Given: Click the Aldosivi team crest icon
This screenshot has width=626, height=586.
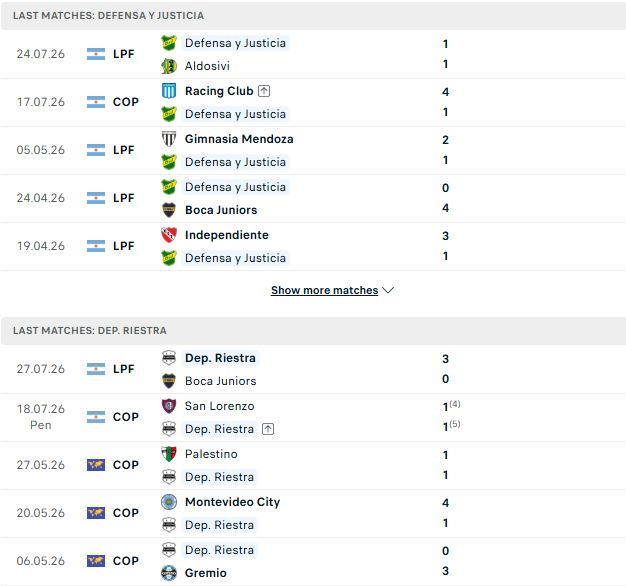Looking at the screenshot, I should tap(169, 66).
